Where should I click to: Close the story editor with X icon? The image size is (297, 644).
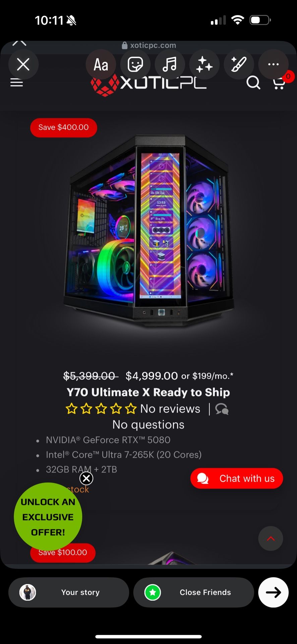click(23, 64)
